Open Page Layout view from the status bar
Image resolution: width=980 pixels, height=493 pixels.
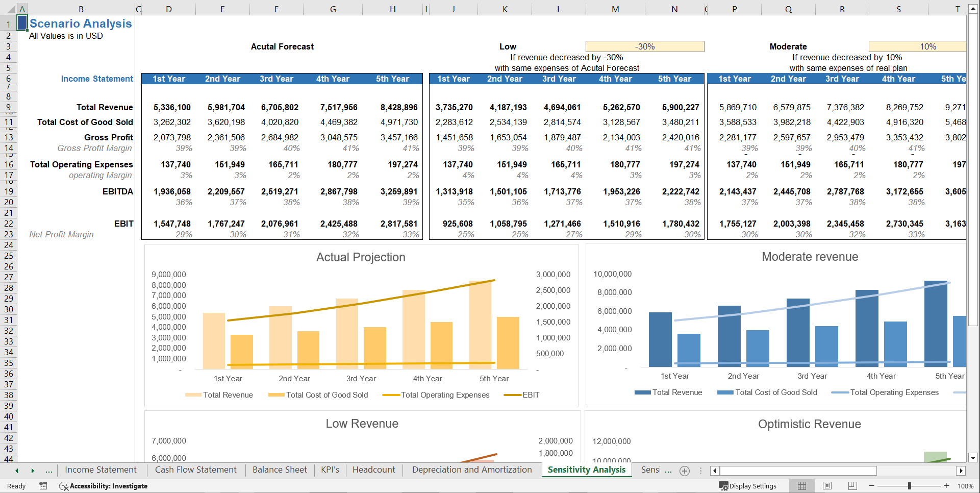coord(827,485)
